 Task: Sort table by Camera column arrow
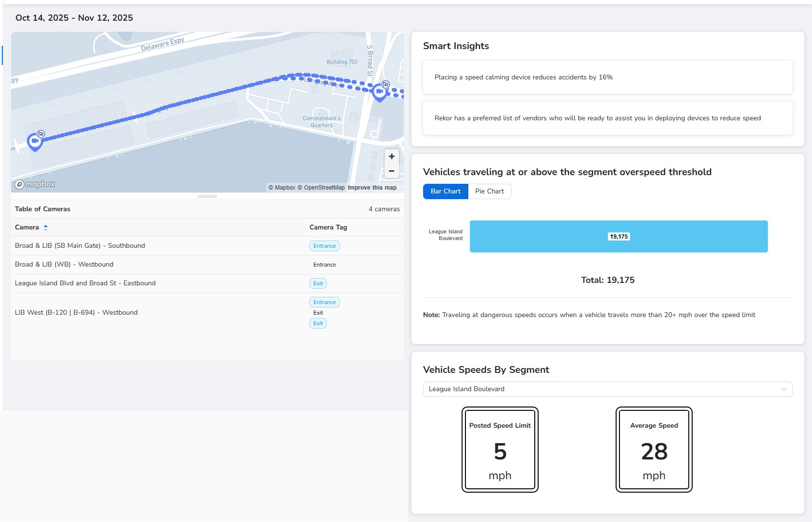(46, 228)
